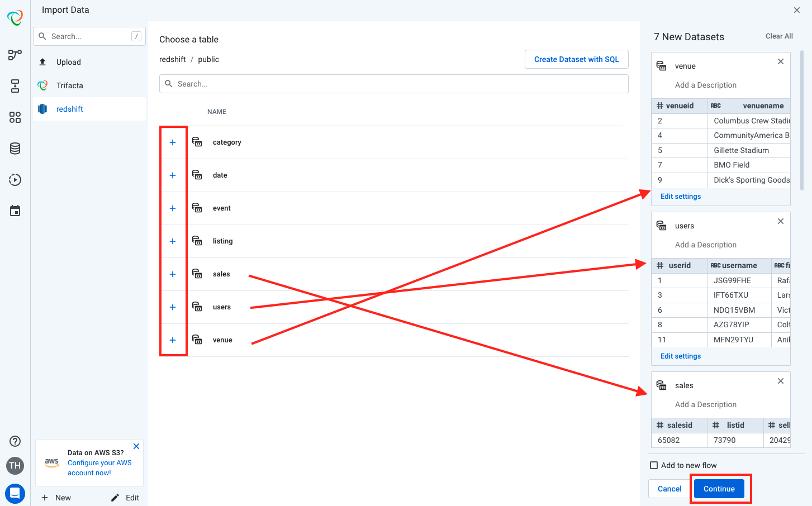812x506 pixels.
Task: Expand the date table entry
Action: tap(220, 175)
